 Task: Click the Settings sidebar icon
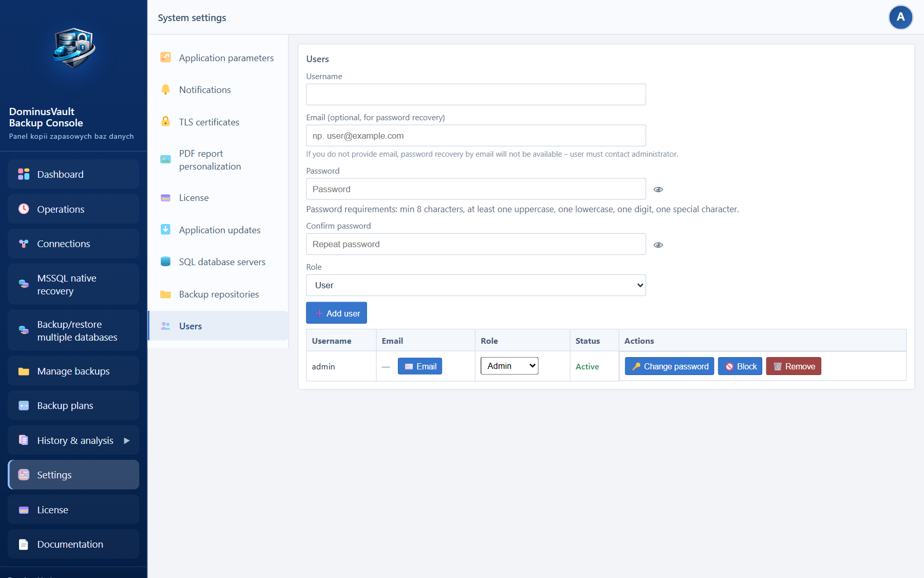[x=24, y=475]
